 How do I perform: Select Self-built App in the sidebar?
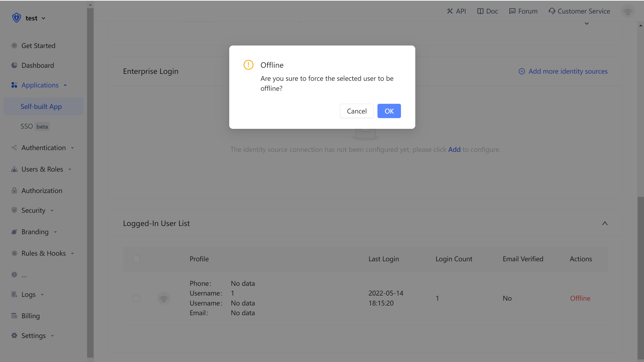point(41,106)
